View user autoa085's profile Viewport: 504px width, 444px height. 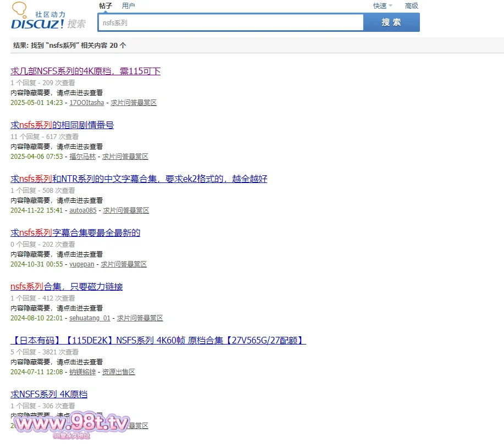point(82,210)
